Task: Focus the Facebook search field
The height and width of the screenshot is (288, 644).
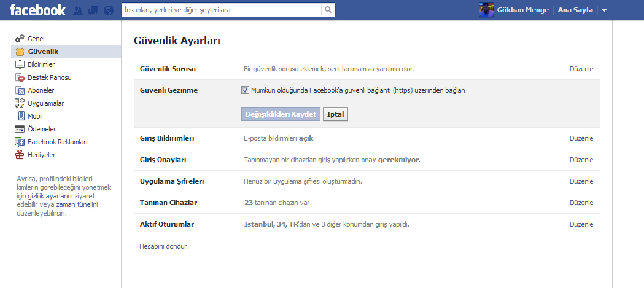Action: (x=222, y=10)
